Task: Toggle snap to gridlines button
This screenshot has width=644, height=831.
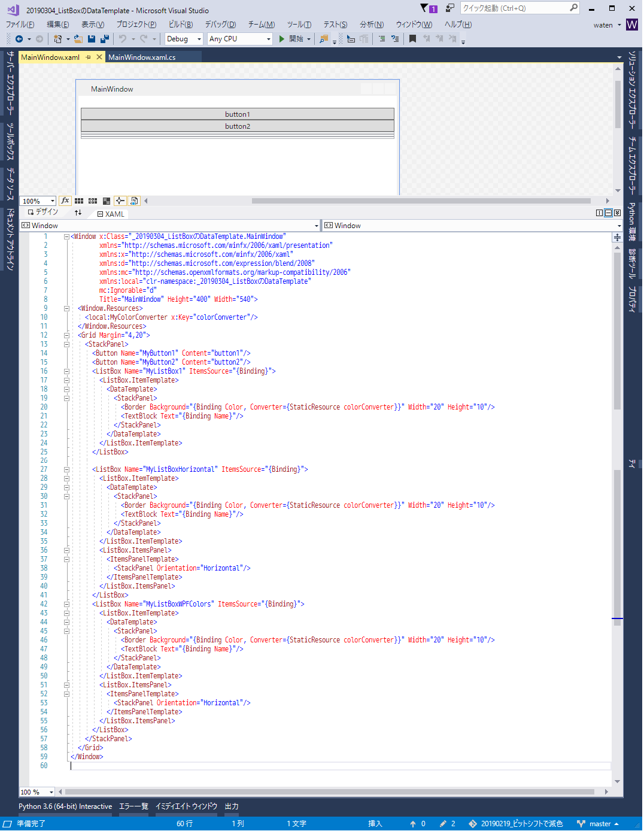Action: (x=93, y=201)
